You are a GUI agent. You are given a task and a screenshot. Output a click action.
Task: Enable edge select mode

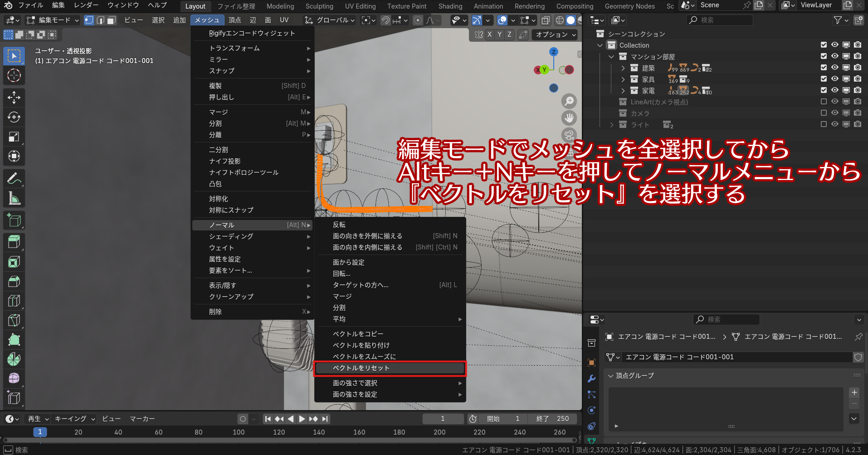(x=100, y=20)
